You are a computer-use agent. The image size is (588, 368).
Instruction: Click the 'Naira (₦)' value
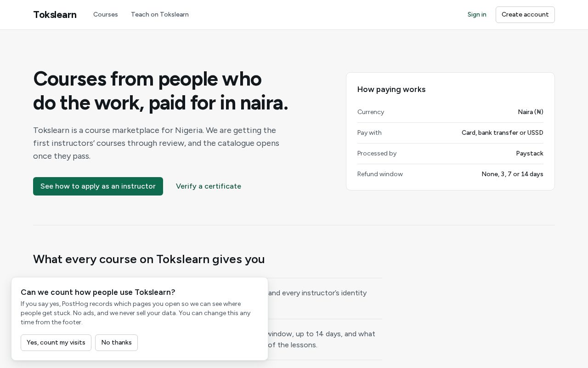tap(531, 112)
